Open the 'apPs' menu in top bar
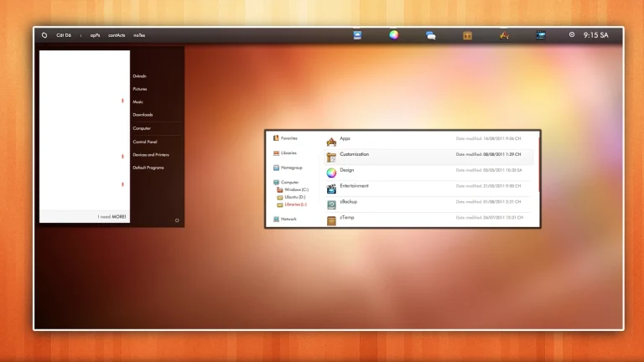644x362 pixels. pos(95,35)
